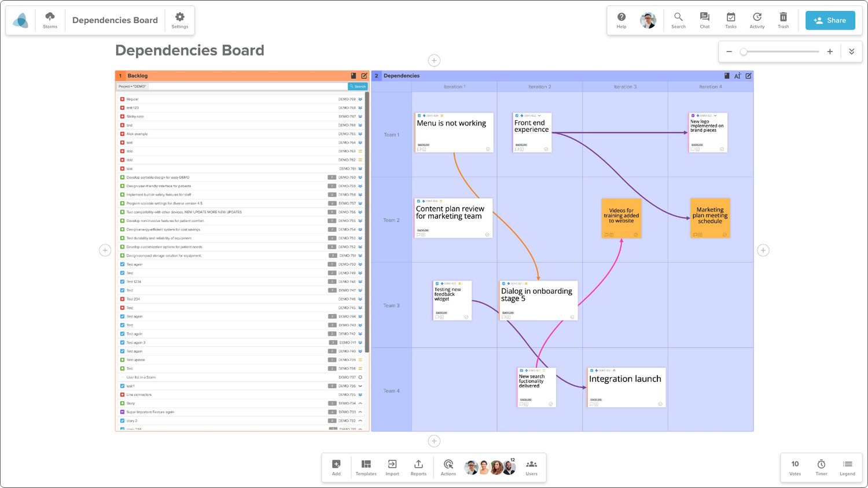The width and height of the screenshot is (868, 488).
Task: Click the edit pencil on the Dependencies board header
Action: [748, 76]
